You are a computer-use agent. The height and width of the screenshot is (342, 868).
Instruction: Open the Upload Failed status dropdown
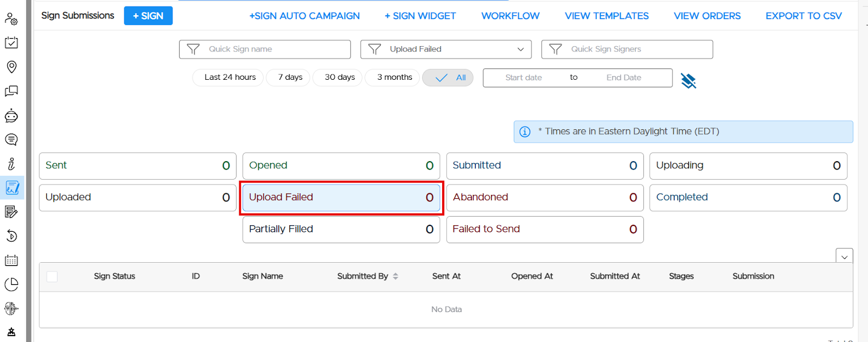point(446,49)
